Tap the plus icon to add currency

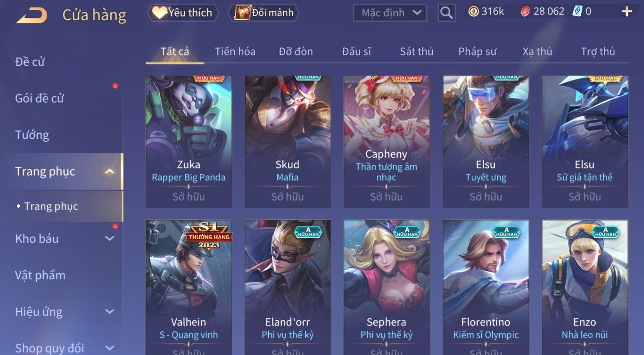[x=626, y=12]
